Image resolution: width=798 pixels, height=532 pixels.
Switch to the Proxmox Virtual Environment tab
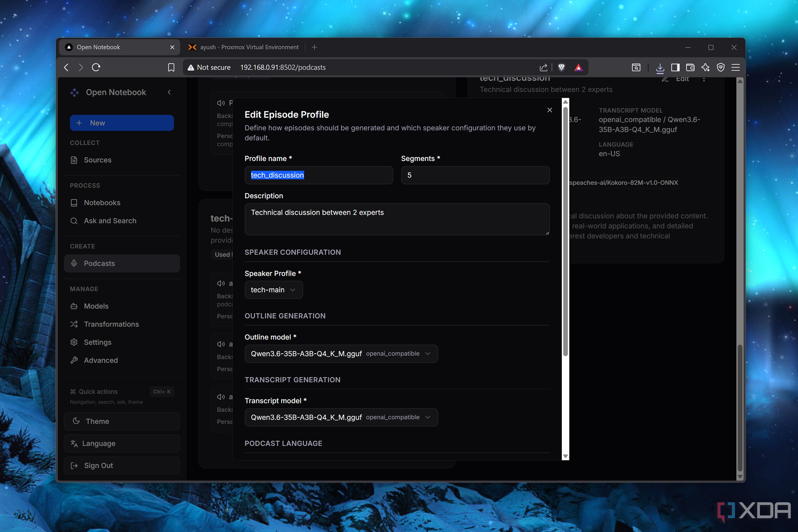click(244, 47)
